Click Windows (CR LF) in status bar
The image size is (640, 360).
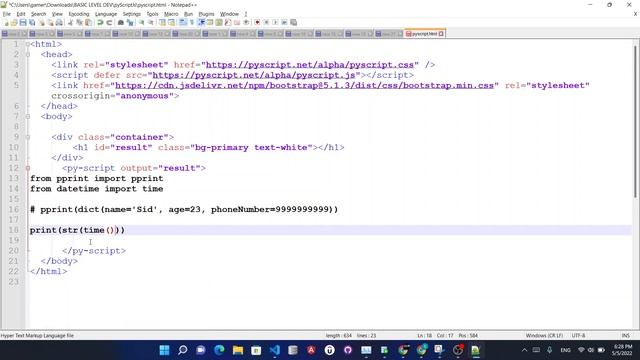544,336
